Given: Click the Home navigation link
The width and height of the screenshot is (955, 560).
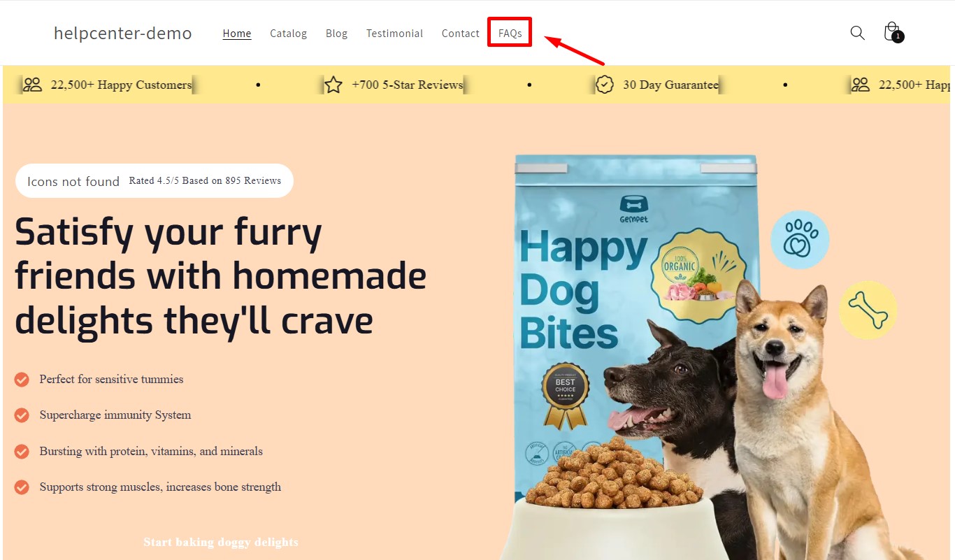Looking at the screenshot, I should coord(237,33).
